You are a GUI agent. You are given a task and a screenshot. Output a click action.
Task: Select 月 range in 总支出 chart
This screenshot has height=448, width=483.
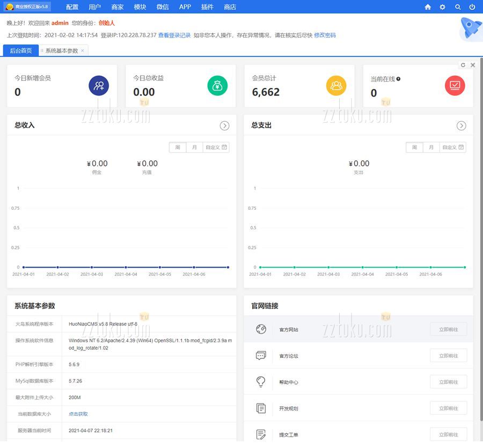(x=431, y=147)
